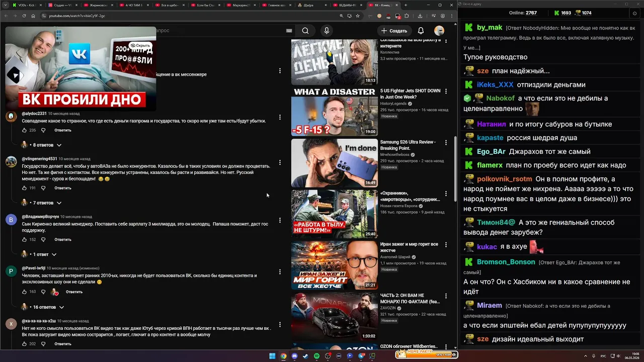
Task: Switch to the Жириновский browser tab
Action: click(x=99, y=5)
